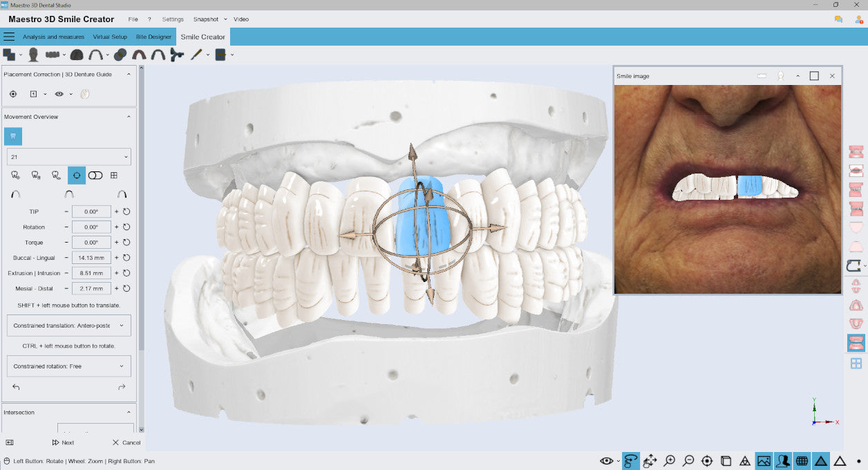Click the Cancel button
The image size is (868, 470).
[x=126, y=442]
